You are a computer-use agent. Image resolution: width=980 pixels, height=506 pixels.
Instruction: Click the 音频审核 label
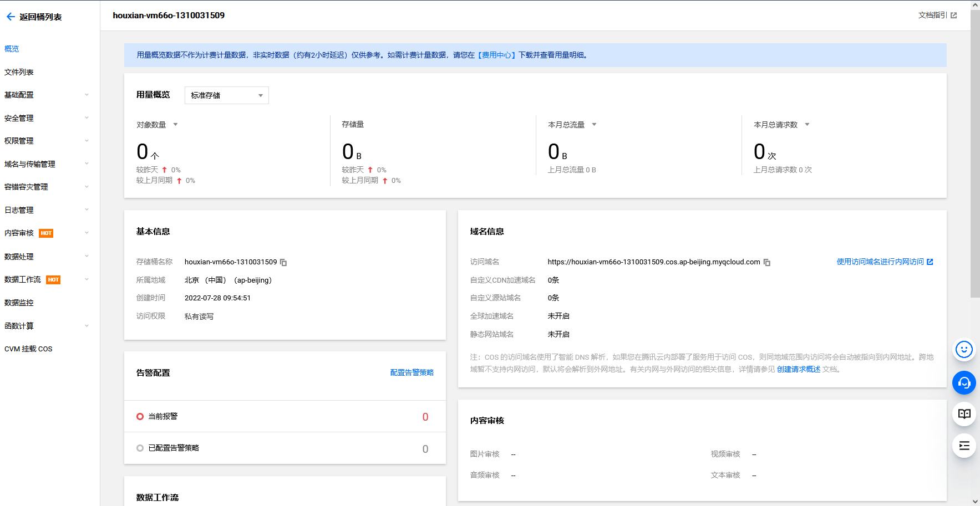click(485, 476)
